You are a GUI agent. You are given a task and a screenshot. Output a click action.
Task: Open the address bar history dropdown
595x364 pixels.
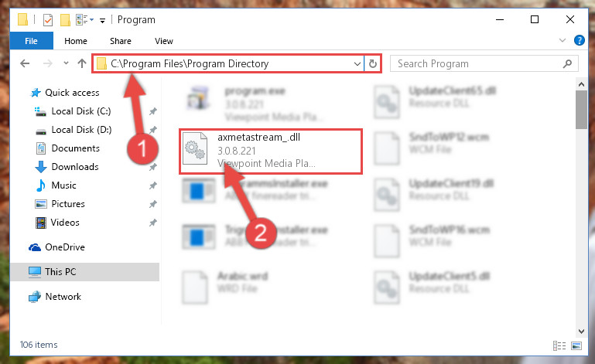(x=357, y=63)
